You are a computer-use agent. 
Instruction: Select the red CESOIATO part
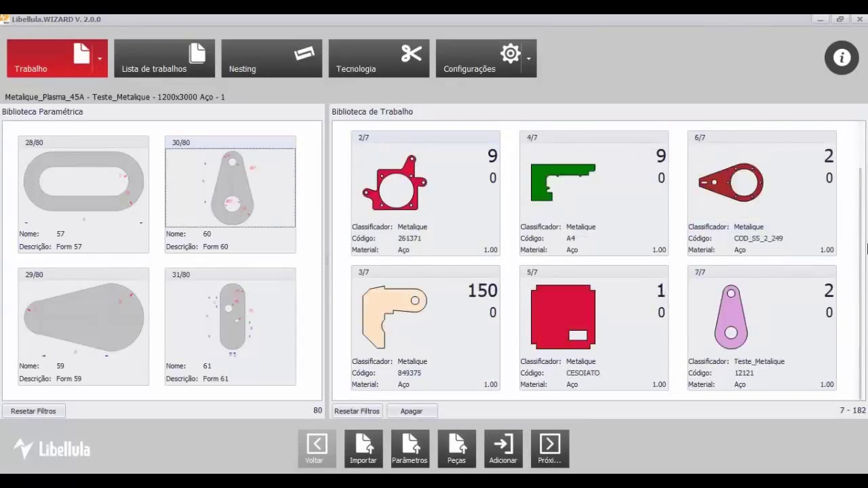pos(563,317)
